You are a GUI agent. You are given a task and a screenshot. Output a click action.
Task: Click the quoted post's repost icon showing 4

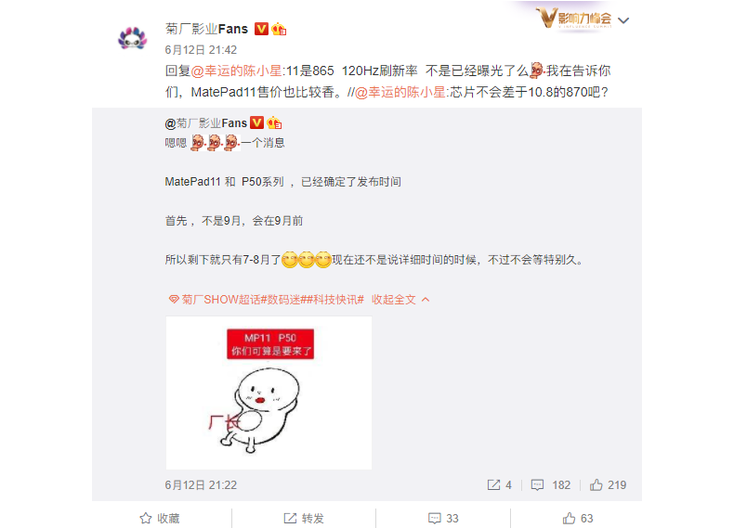(x=499, y=485)
